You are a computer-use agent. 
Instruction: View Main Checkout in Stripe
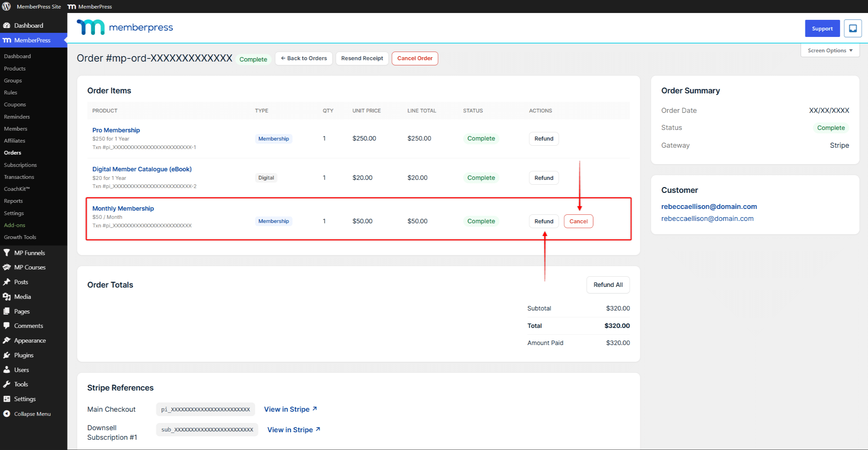tap(290, 409)
